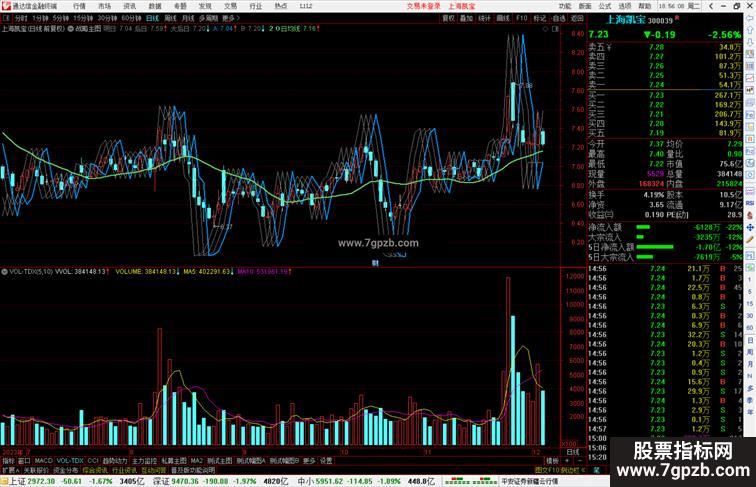Click the panel layout icon left of 分时
The width and height of the screenshot is (756, 487).
point(6,18)
